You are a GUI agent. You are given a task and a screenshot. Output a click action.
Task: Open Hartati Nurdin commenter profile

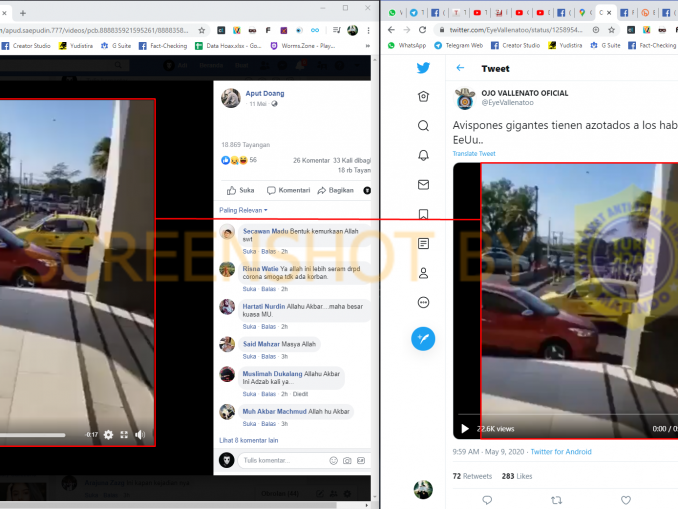(x=263, y=306)
